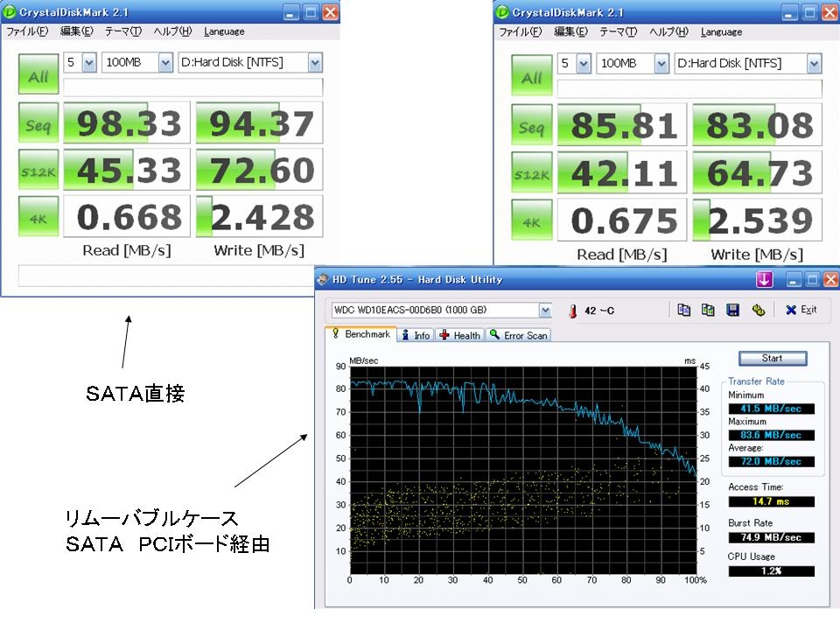Click the 45.33 512K read result
840x630 pixels.
coord(127,169)
